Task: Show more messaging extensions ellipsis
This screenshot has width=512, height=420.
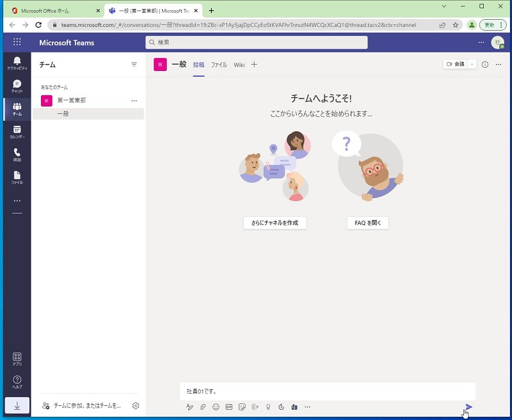Action: (x=307, y=407)
